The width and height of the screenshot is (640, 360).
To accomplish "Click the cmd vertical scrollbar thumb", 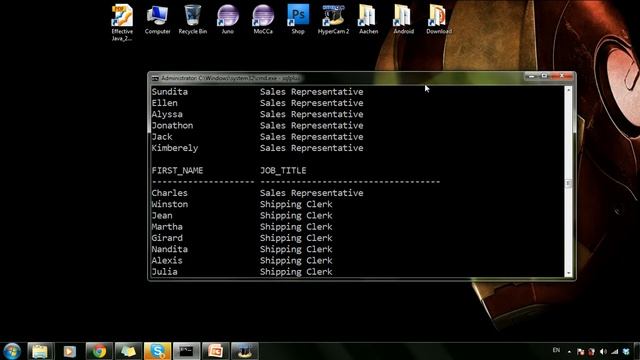I will coord(568,183).
